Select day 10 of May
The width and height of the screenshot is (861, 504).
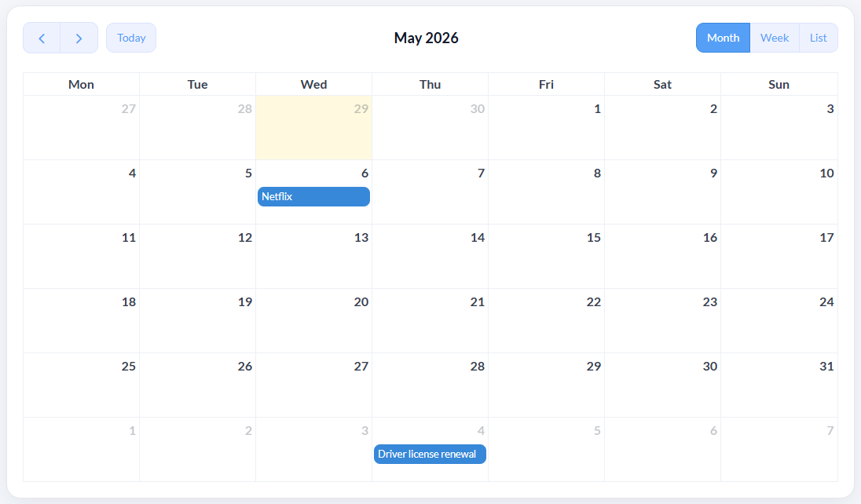[779, 192]
